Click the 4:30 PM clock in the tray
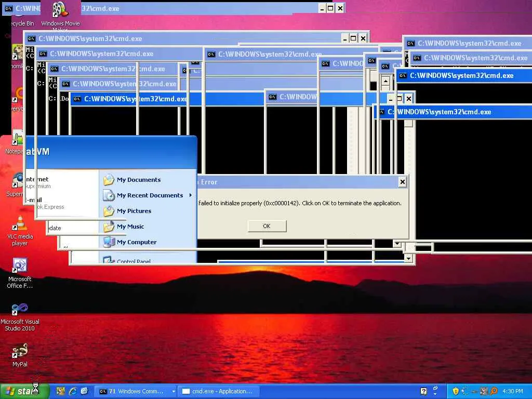Viewport: 532px width, 399px height. tap(512, 391)
